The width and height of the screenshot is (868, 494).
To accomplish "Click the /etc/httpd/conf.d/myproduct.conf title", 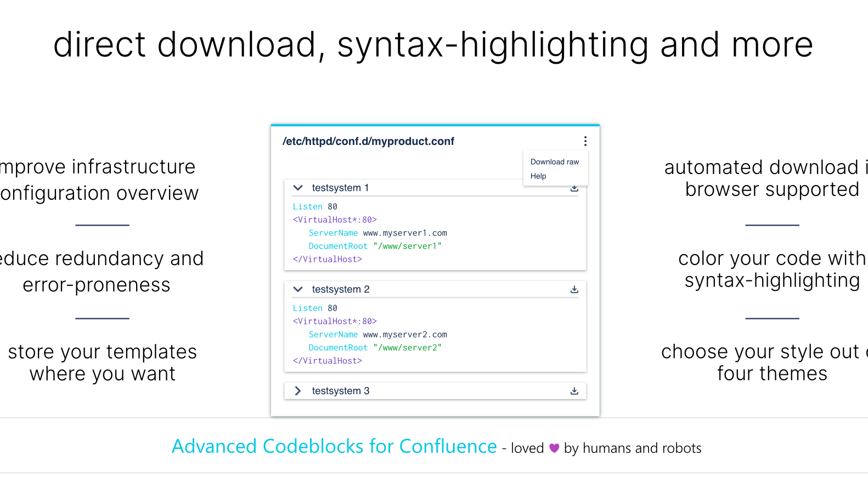I will [x=368, y=141].
